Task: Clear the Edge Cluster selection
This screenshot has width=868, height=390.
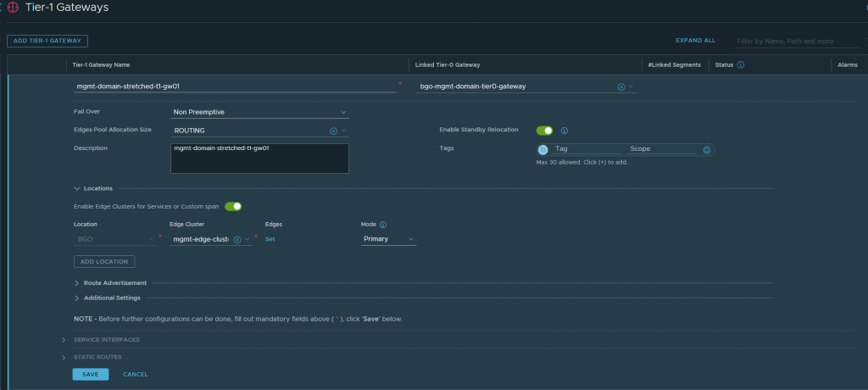Action: pyautogui.click(x=237, y=240)
